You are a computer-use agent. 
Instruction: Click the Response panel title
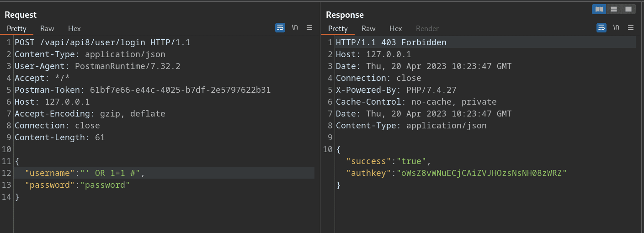click(345, 15)
